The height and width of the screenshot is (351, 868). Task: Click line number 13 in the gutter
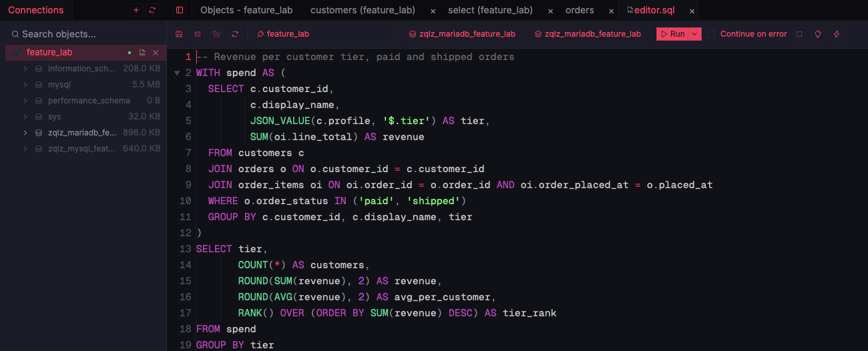click(186, 249)
